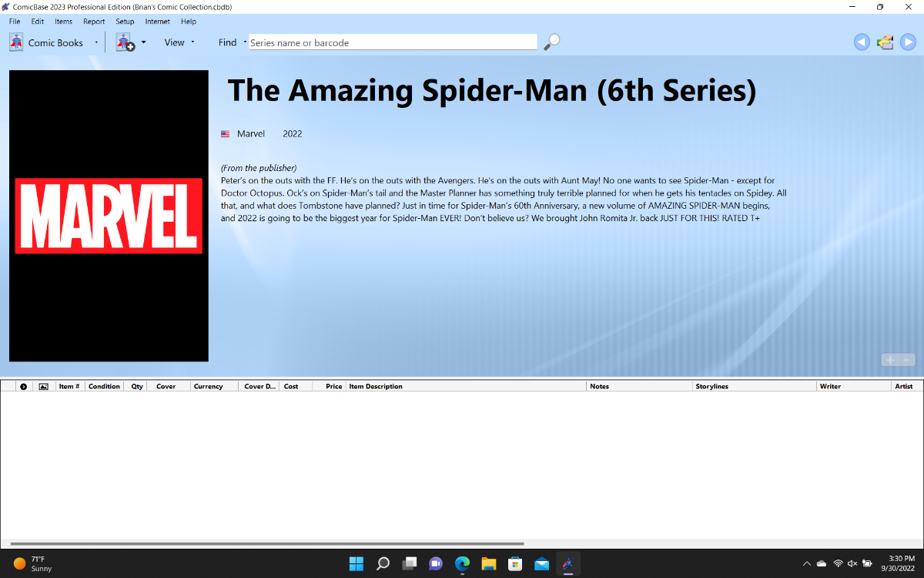Click ComicBase icon in taskbar
Screen dimensions: 924x578
click(x=567, y=563)
